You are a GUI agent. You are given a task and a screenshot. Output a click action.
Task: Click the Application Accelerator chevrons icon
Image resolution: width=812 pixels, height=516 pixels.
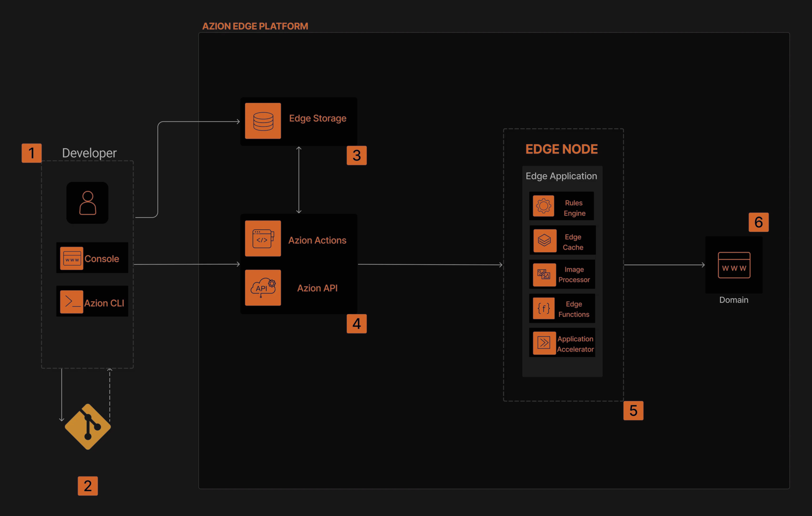click(545, 343)
